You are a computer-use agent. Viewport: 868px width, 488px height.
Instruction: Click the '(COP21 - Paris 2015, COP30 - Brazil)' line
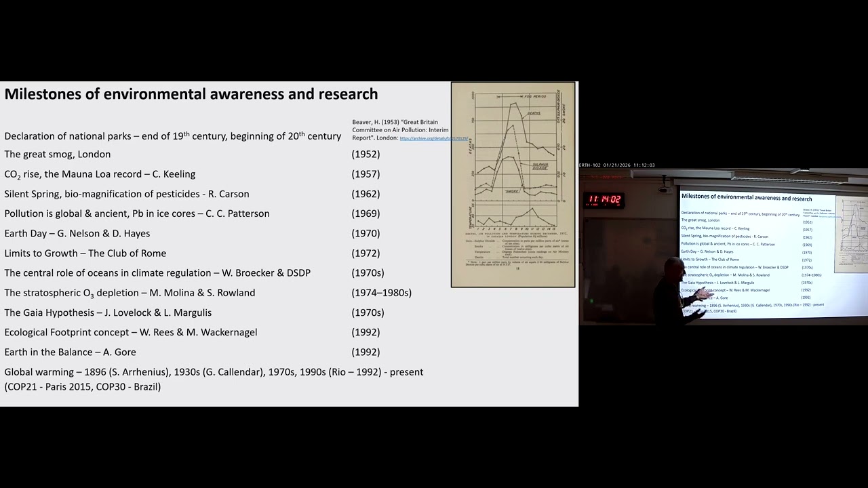(83, 387)
